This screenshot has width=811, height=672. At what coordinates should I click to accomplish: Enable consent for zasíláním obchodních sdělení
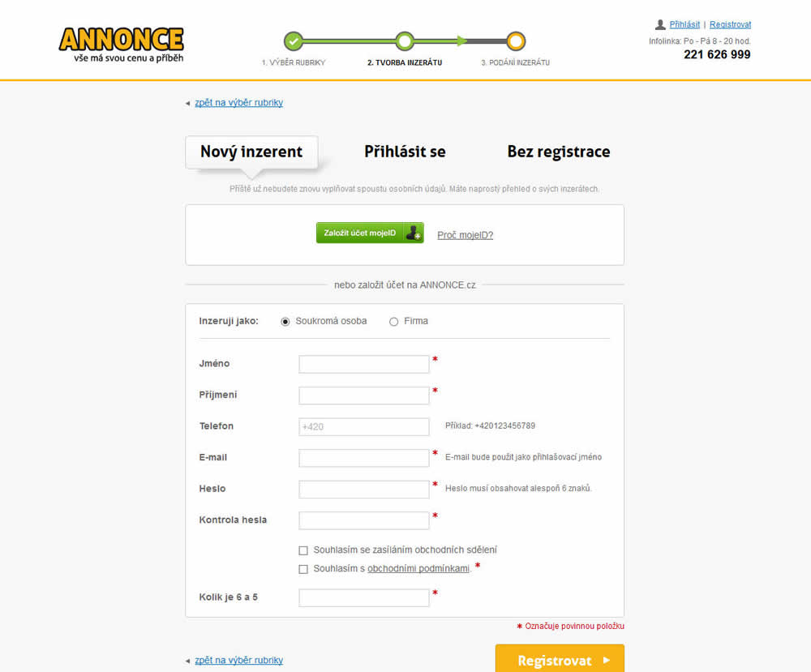[303, 550]
